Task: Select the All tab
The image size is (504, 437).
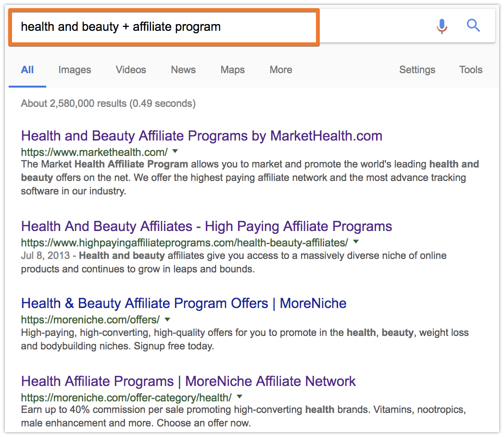Action: click(27, 70)
